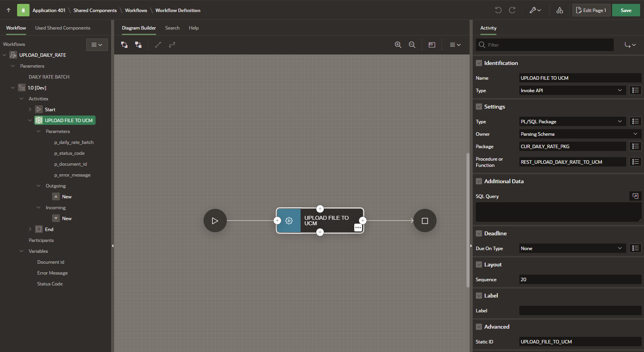Image resolution: width=644 pixels, height=352 pixels.
Task: Click the zoom out magnifier icon
Action: pos(412,45)
